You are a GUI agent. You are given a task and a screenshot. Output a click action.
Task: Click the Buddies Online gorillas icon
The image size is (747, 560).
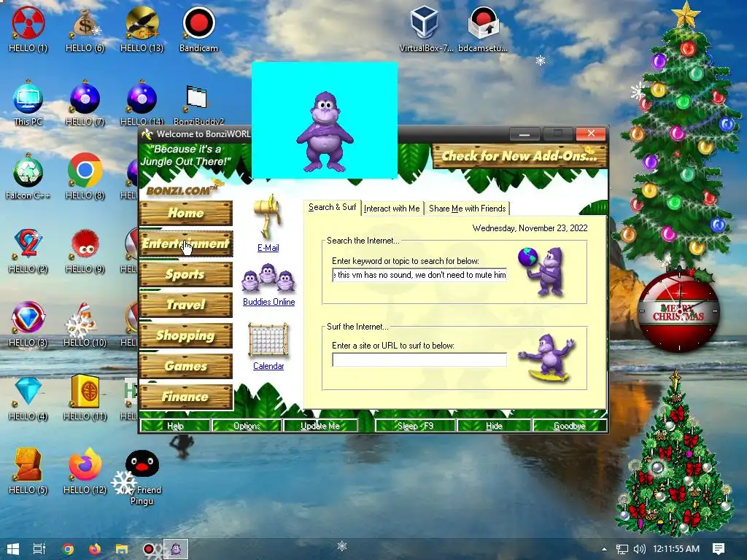(x=268, y=277)
